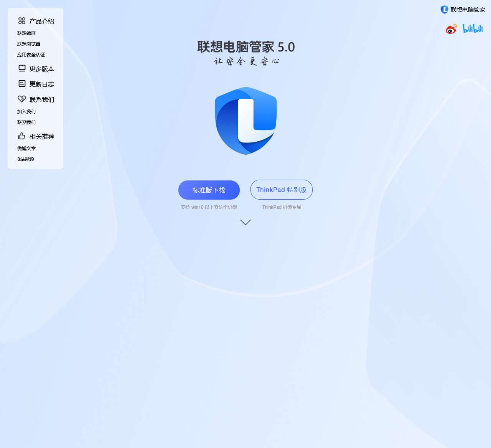Visit the bilibili logo link
491x448 pixels.
[x=473, y=28]
